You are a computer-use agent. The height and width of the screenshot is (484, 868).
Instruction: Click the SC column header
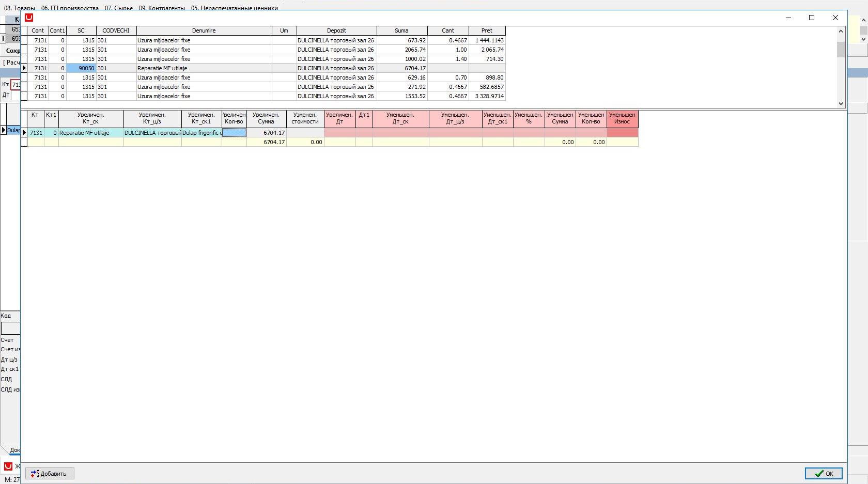point(81,31)
